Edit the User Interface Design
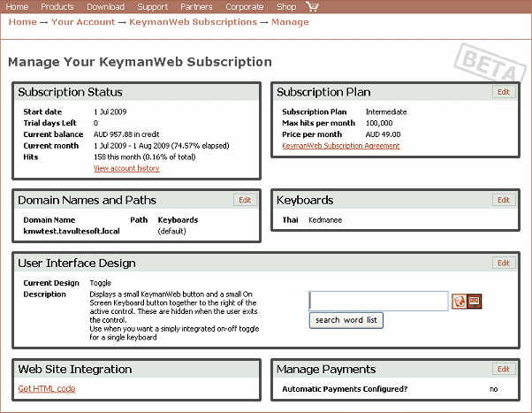The height and width of the screenshot is (413, 532). pos(504,263)
